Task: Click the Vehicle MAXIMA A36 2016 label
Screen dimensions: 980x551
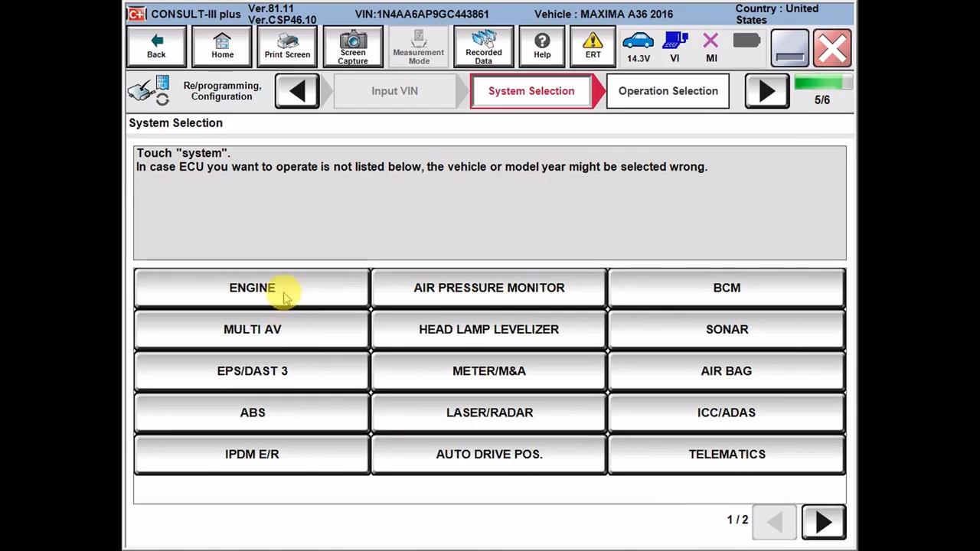Action: [603, 15]
